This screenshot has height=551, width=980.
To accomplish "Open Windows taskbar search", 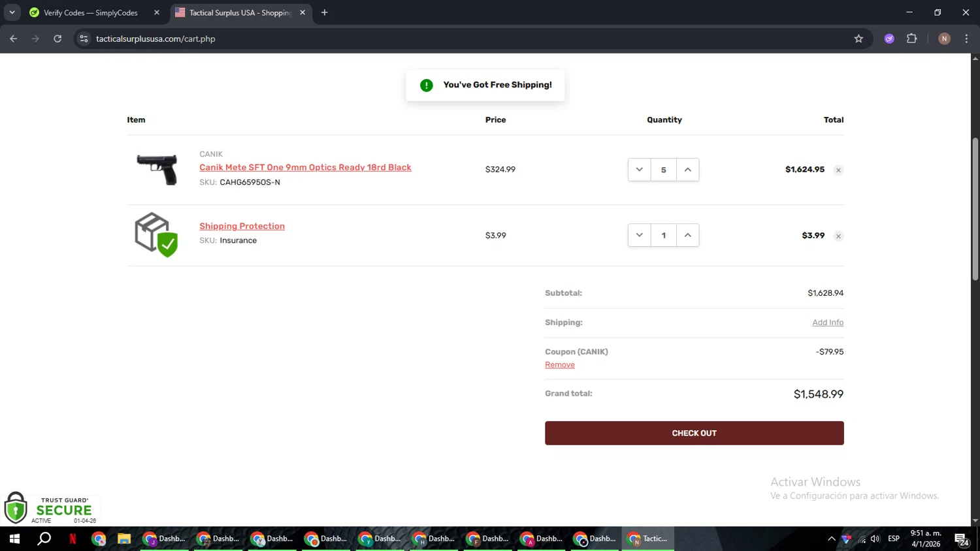I will pos(44,539).
